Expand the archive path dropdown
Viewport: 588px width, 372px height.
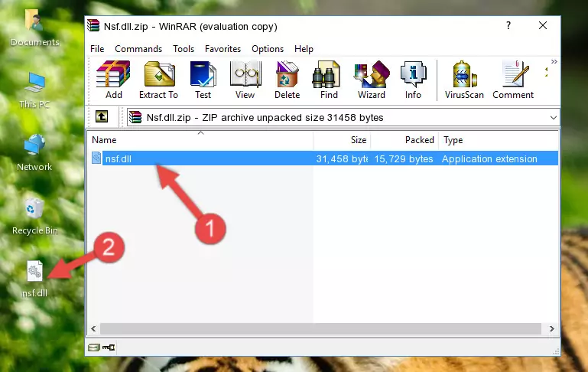point(553,117)
